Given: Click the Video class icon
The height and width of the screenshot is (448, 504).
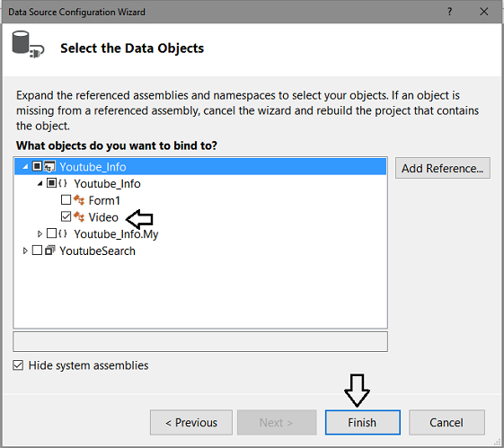Looking at the screenshot, I should [x=79, y=216].
